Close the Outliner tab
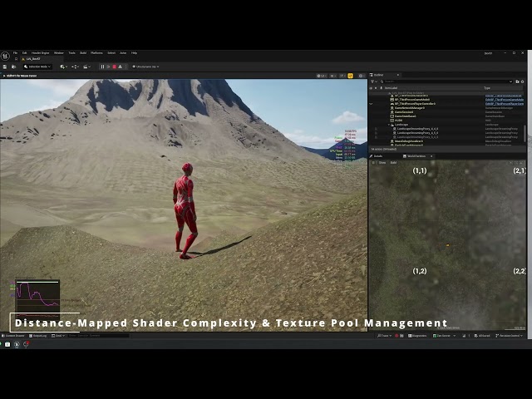This screenshot has width=532, height=399. click(398, 75)
